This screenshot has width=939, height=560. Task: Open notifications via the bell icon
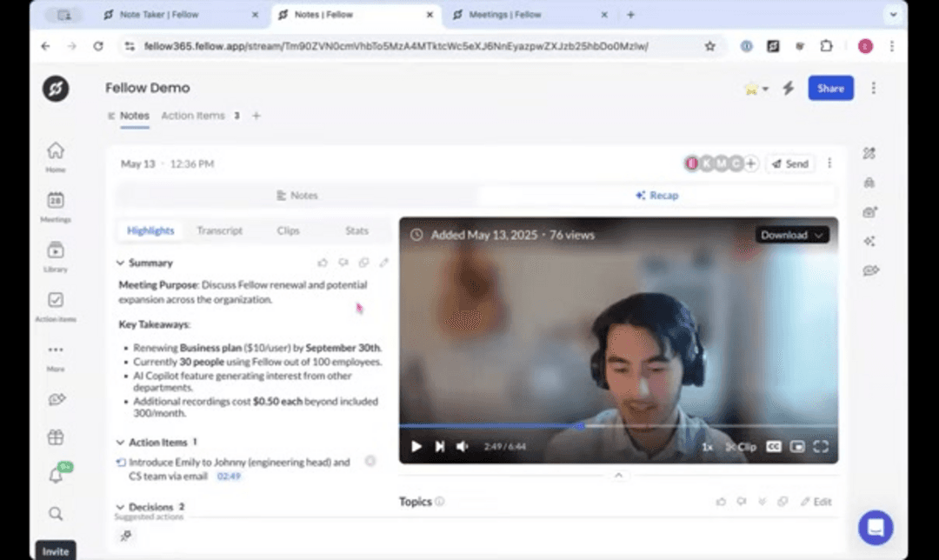[55, 476]
